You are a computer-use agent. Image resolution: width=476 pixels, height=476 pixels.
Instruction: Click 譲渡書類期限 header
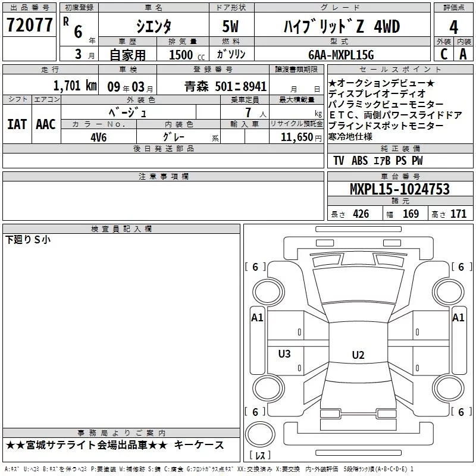click(x=296, y=69)
